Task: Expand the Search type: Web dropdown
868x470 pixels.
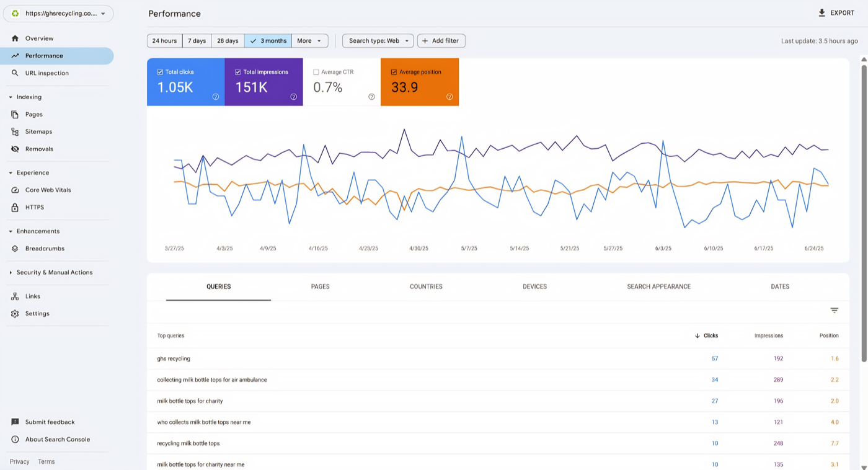Action: coord(378,41)
